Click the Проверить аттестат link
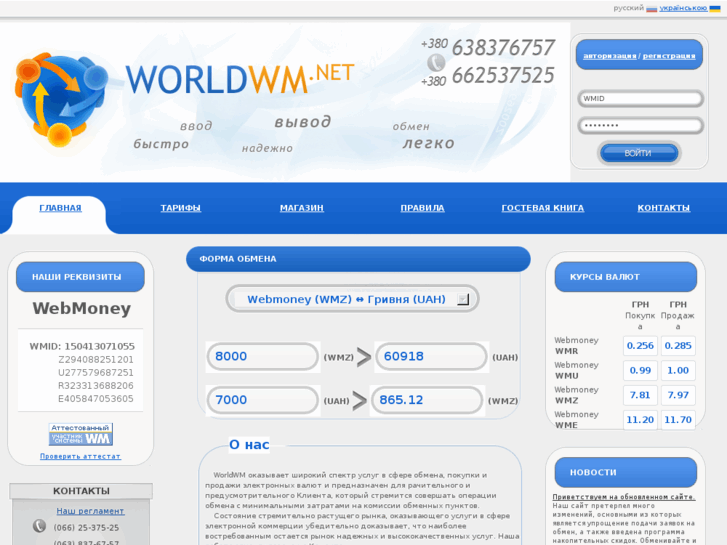727x545 pixels. pyautogui.click(x=80, y=456)
